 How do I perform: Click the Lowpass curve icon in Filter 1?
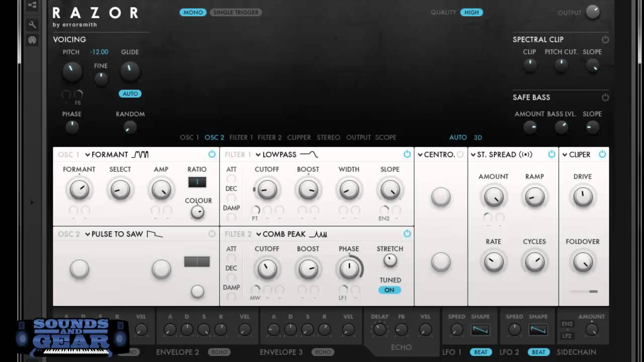[x=309, y=154]
